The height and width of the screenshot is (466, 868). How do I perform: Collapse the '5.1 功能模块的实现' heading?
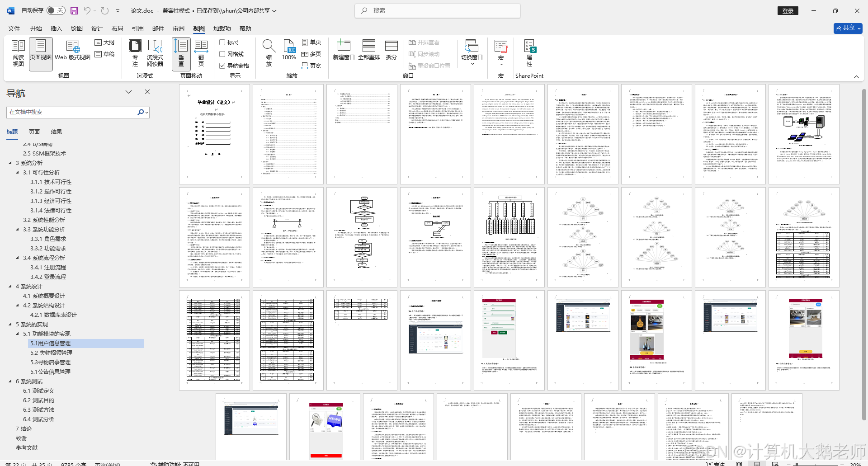click(17, 334)
